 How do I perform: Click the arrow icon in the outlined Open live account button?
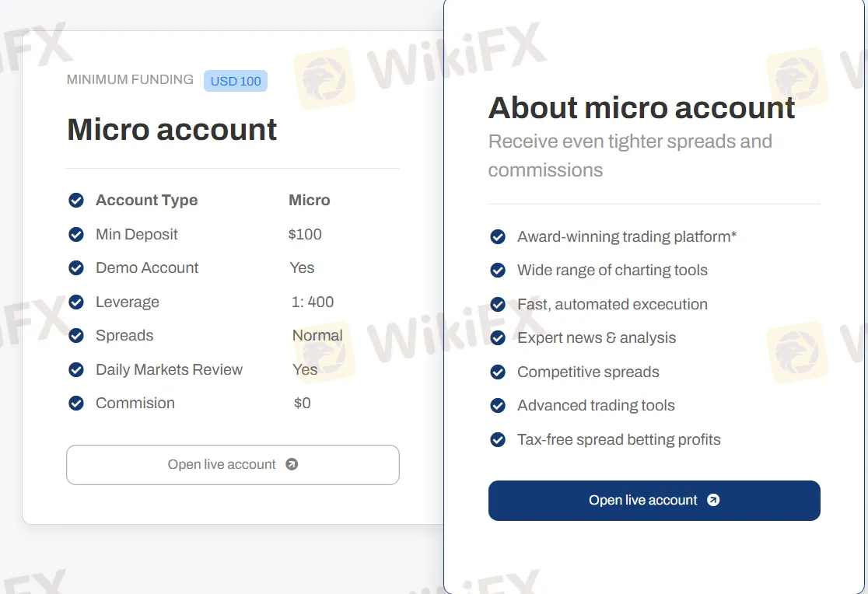click(292, 463)
